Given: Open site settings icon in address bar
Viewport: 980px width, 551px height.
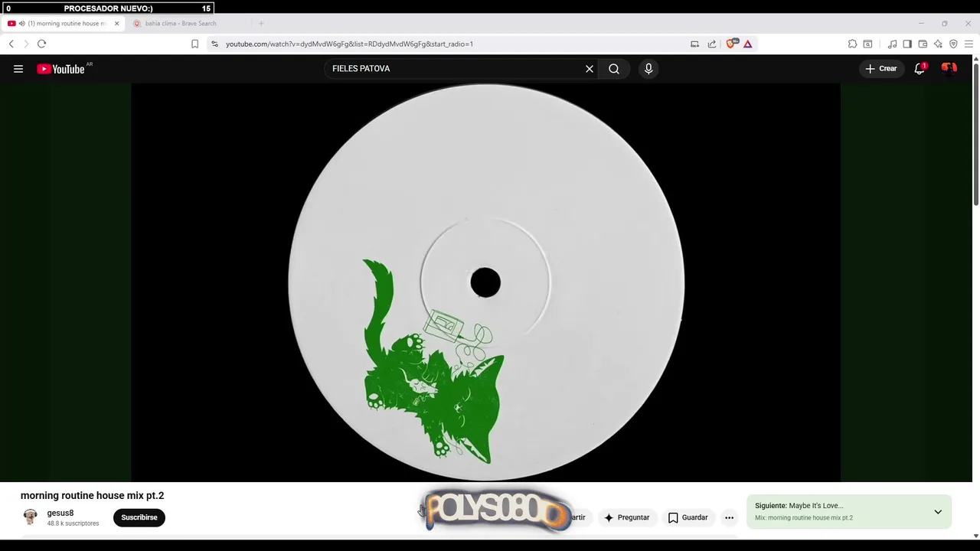Looking at the screenshot, I should coord(215,44).
